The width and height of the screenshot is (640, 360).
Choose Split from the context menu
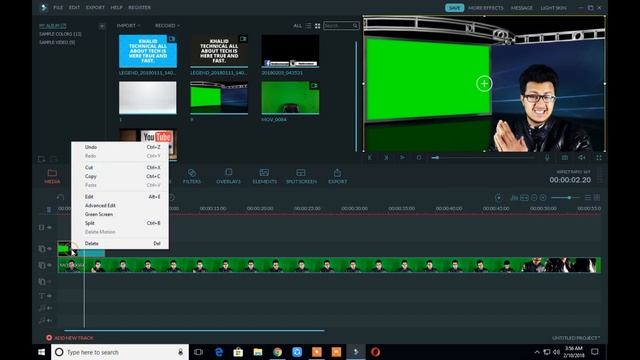[120, 223]
